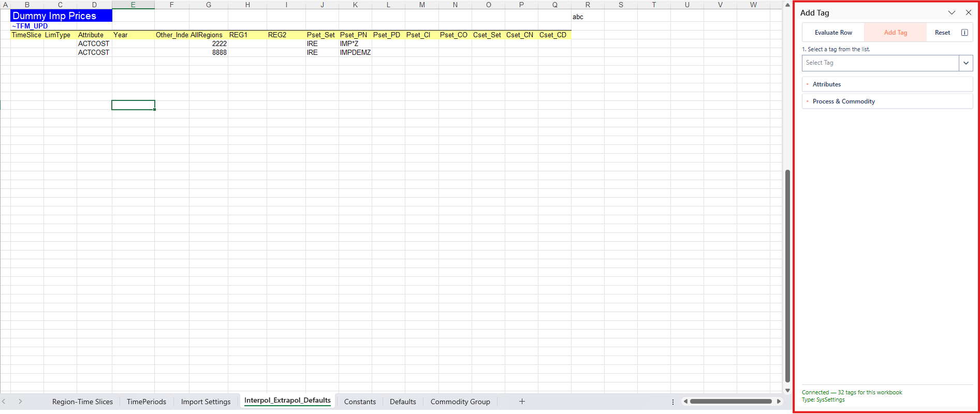This screenshot has height=414, width=980.
Task: Switch to the Evaluate Row tab
Action: 833,33
